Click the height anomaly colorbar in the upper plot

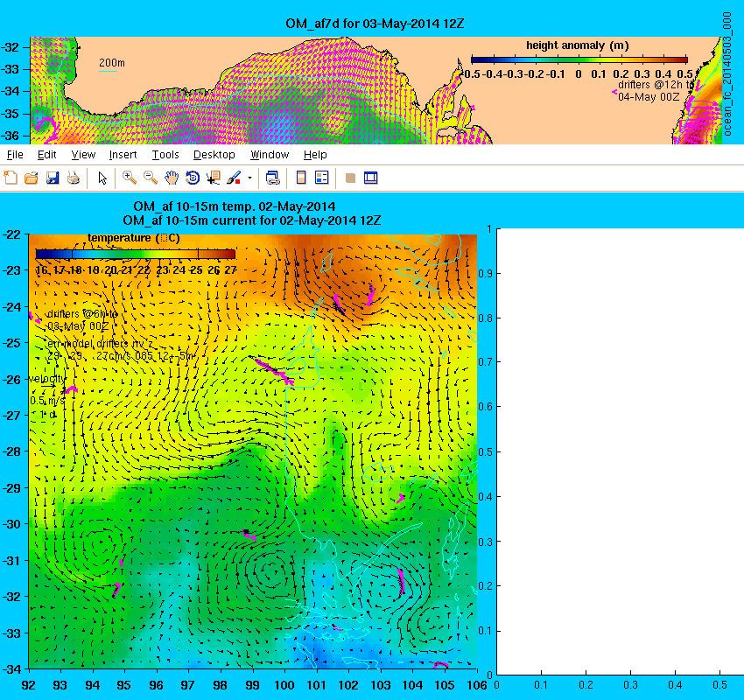pos(579,59)
